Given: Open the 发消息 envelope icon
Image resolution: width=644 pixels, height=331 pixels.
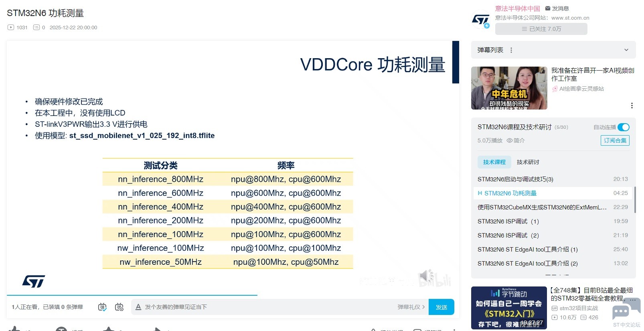Looking at the screenshot, I should click(548, 8).
